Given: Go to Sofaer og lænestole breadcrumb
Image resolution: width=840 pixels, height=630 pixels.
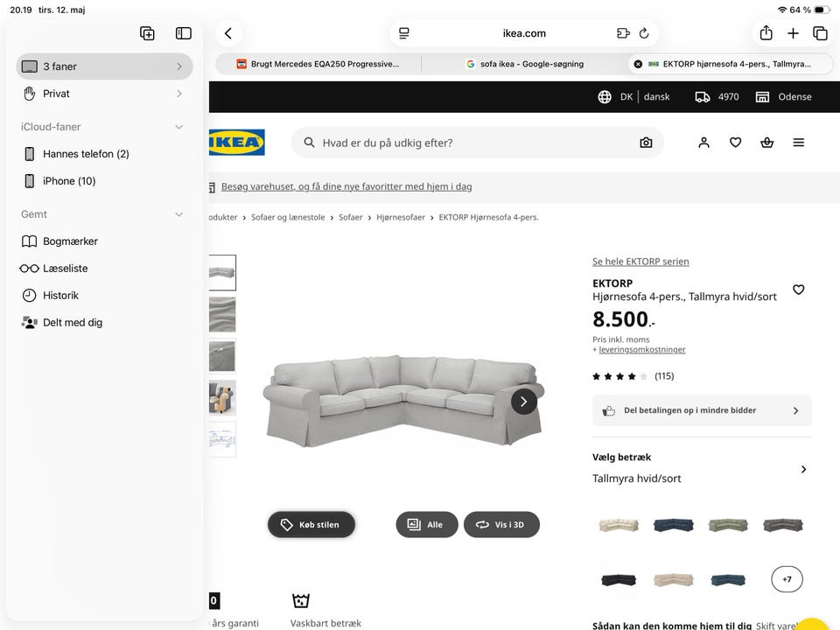Looking at the screenshot, I should click(x=288, y=218).
